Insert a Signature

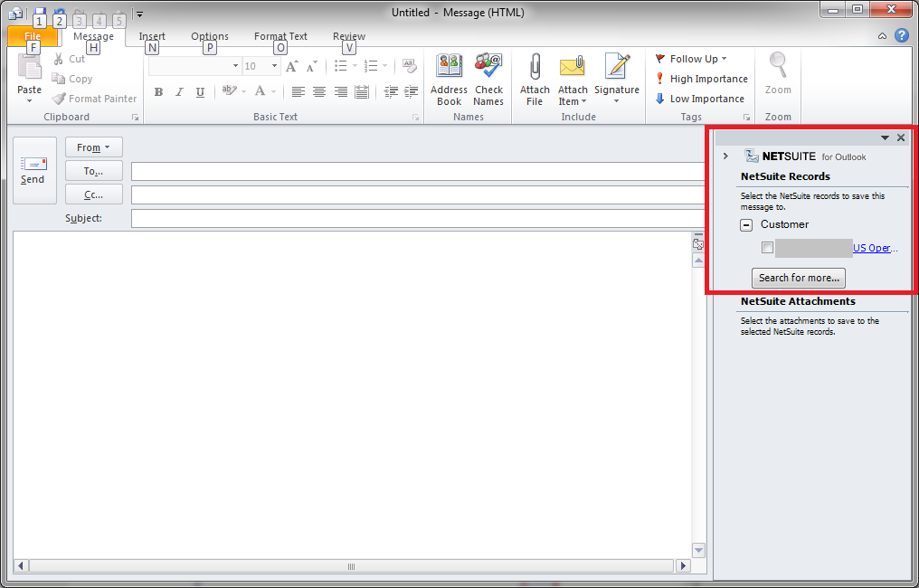click(618, 80)
